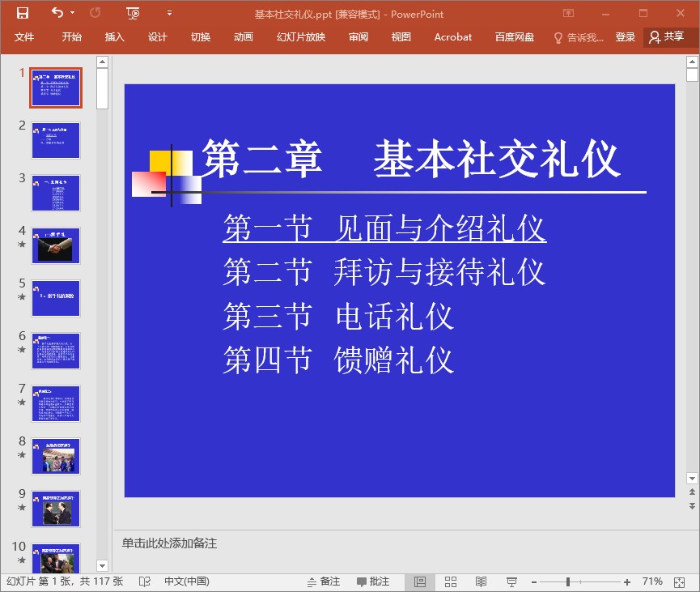Click the Undo arrow icon
700x592 pixels.
(x=57, y=13)
